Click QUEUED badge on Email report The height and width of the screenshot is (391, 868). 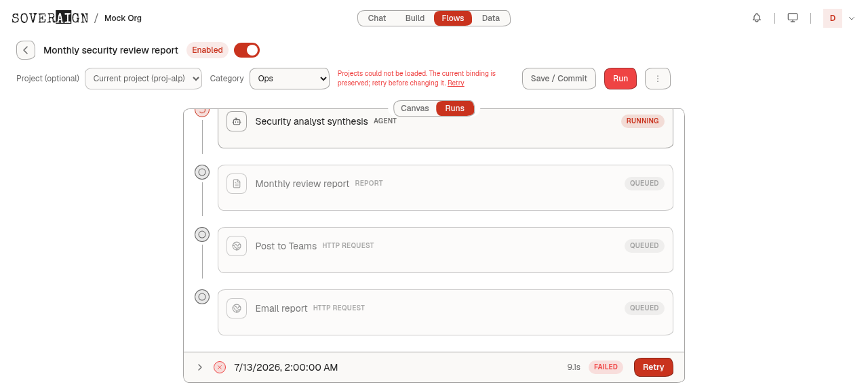click(x=644, y=308)
